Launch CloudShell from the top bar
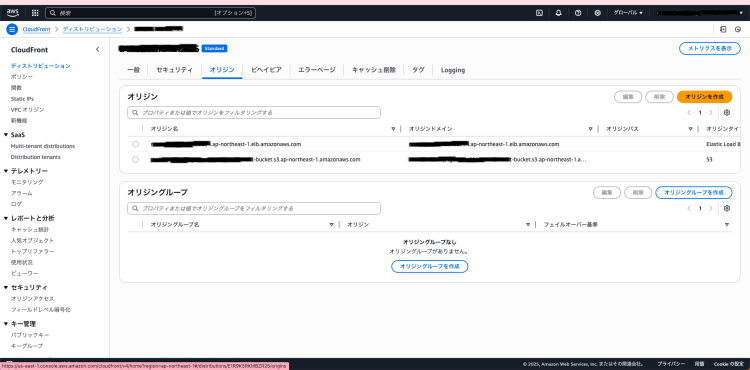 tap(539, 13)
